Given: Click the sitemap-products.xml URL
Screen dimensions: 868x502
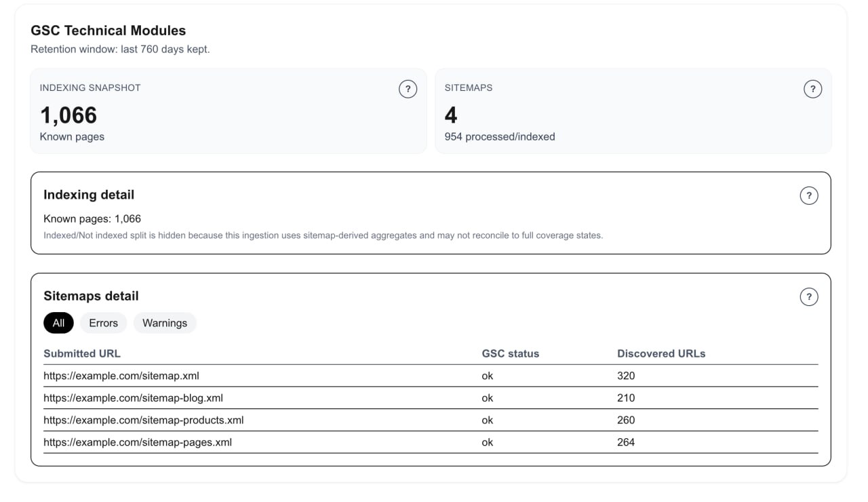Looking at the screenshot, I should click(x=146, y=420).
